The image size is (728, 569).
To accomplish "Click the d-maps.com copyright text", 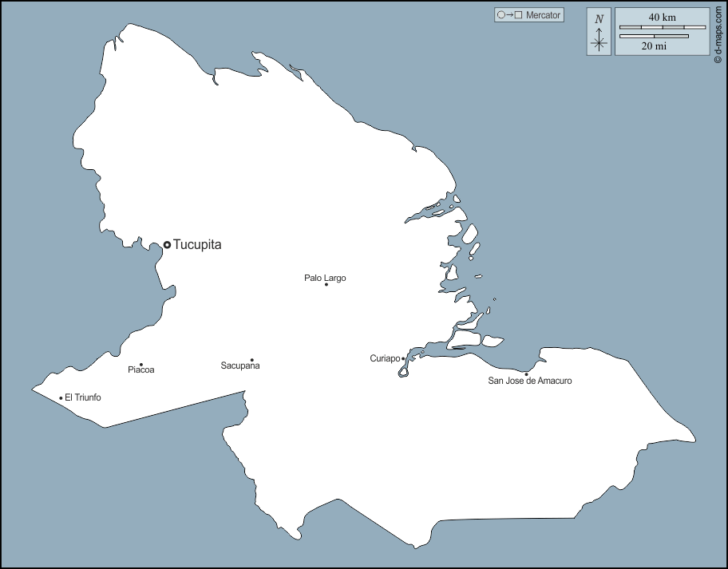I will (x=718, y=35).
